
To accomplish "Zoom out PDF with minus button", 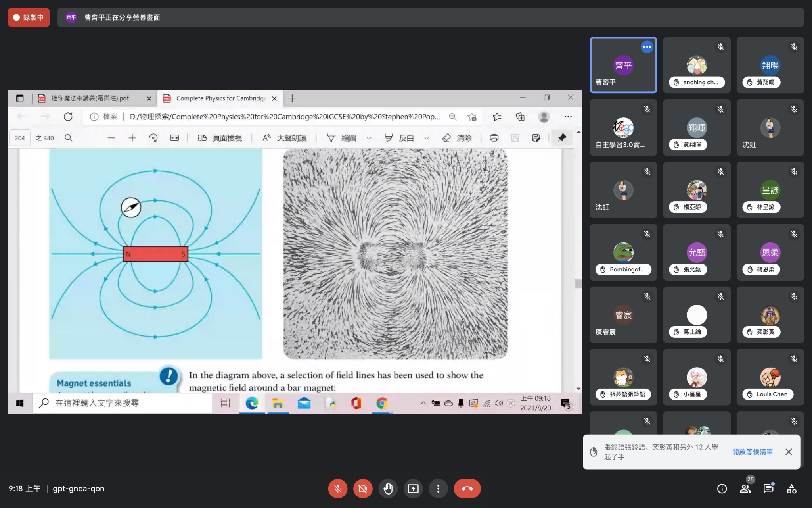I will tap(111, 138).
